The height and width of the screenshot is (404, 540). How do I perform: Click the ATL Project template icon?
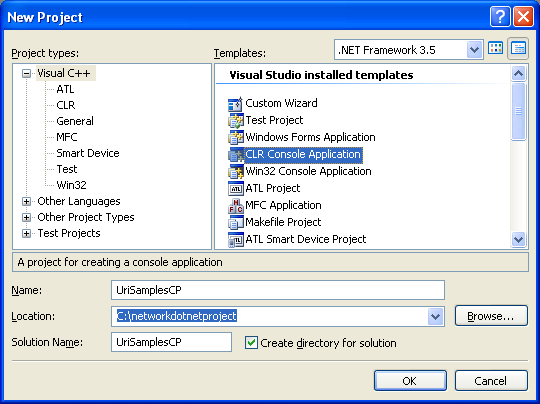pyautogui.click(x=236, y=188)
